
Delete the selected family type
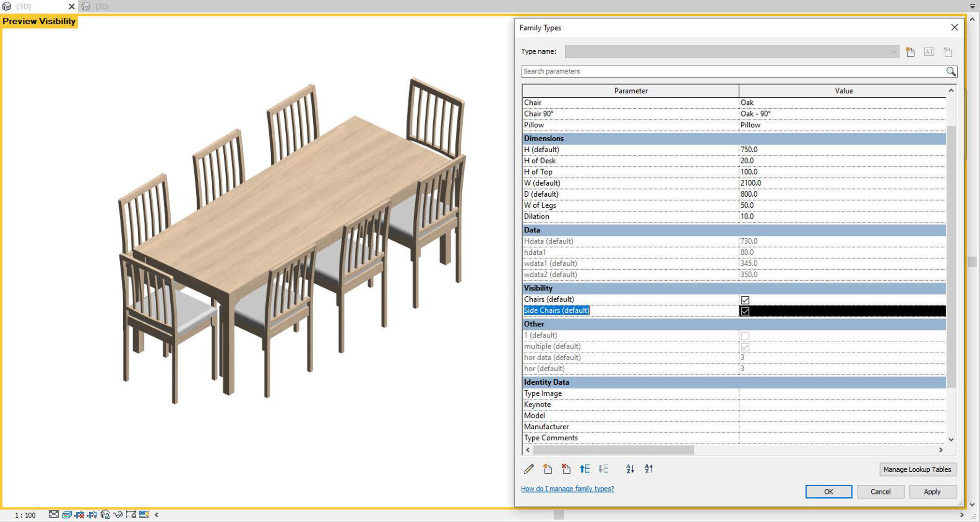click(x=948, y=52)
